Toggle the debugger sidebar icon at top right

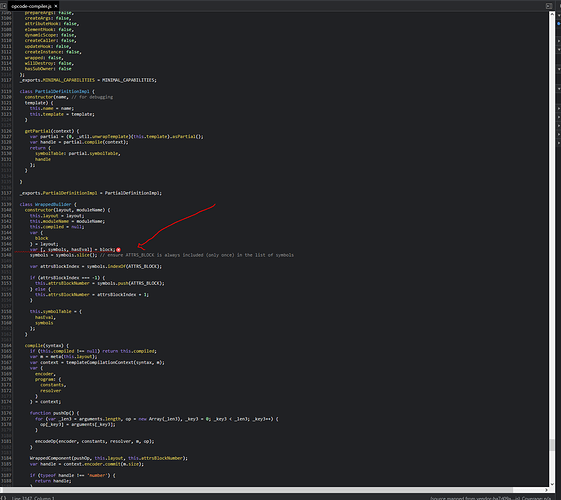pos(549,6)
